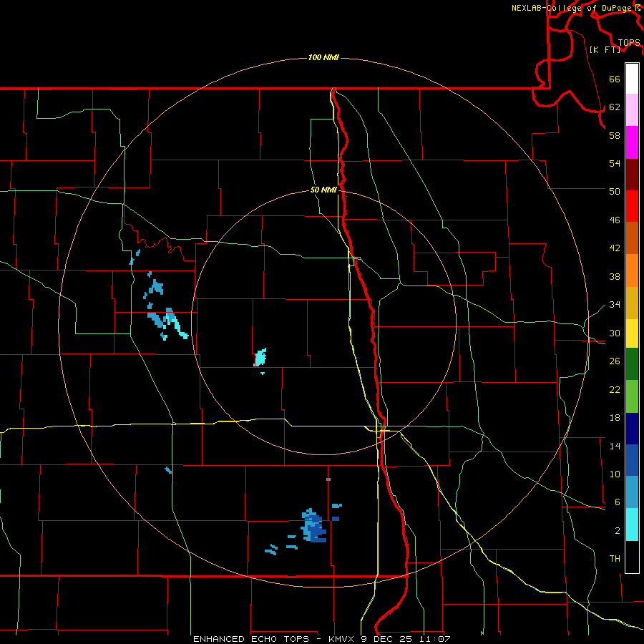Click the legend value "62"
Screen dimensions: 644x644
pos(615,107)
